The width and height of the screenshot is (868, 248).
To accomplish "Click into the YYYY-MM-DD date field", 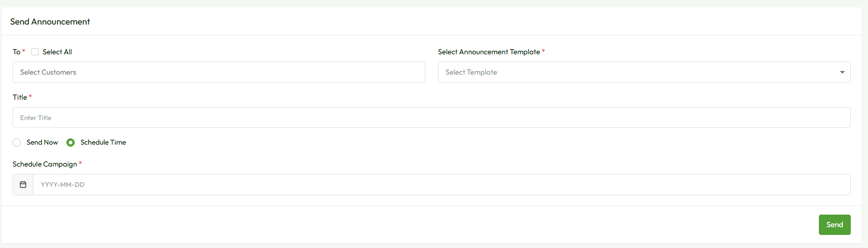I will pos(442,184).
